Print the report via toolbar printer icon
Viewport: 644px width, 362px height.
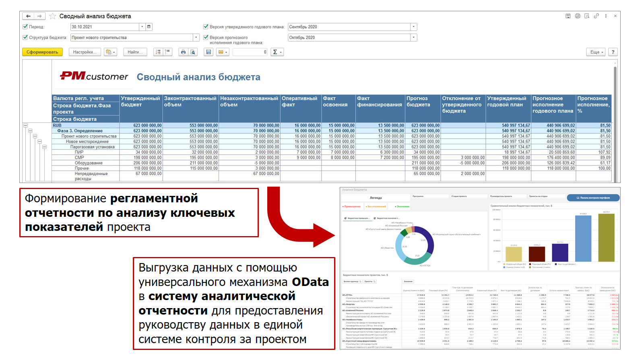pos(183,52)
